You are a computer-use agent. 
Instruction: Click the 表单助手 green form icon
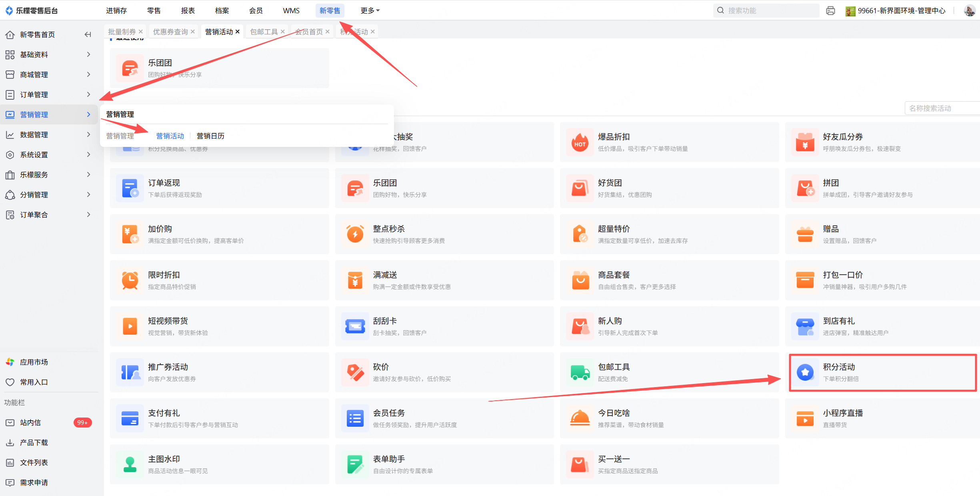point(355,464)
